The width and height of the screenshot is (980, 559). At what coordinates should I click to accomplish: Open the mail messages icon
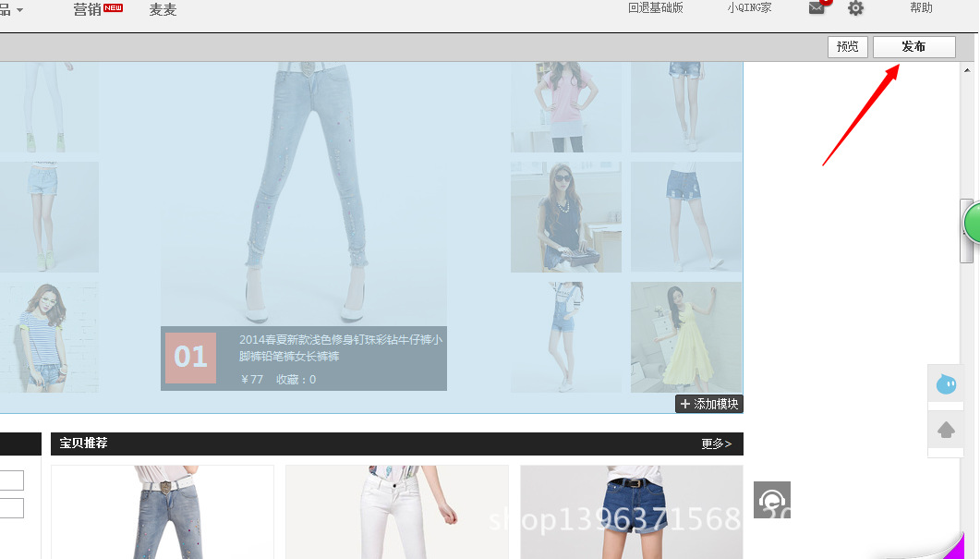[817, 8]
